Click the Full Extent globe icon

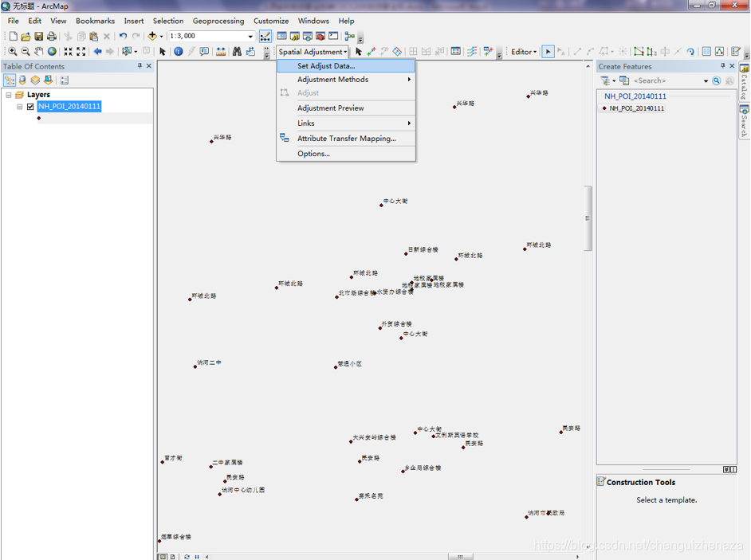[x=52, y=51]
